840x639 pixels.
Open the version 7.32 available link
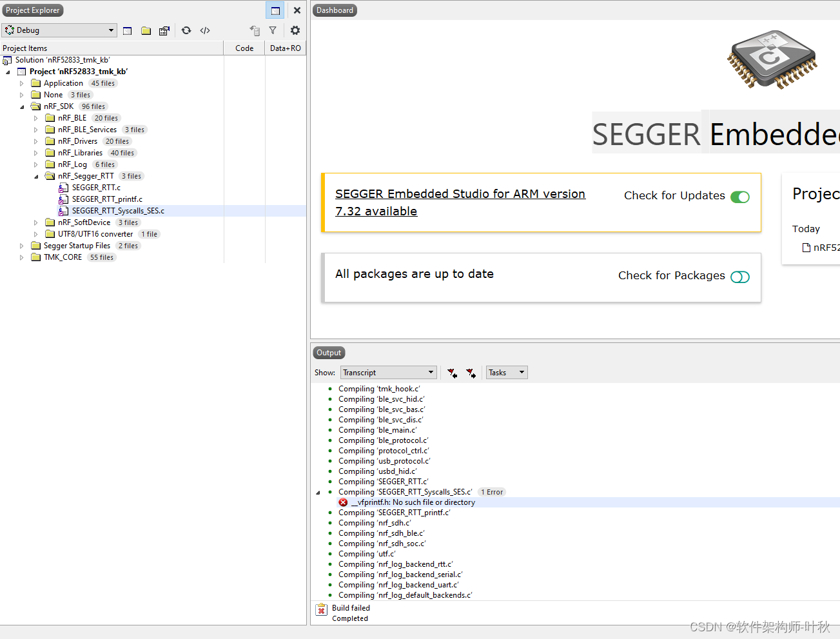460,202
